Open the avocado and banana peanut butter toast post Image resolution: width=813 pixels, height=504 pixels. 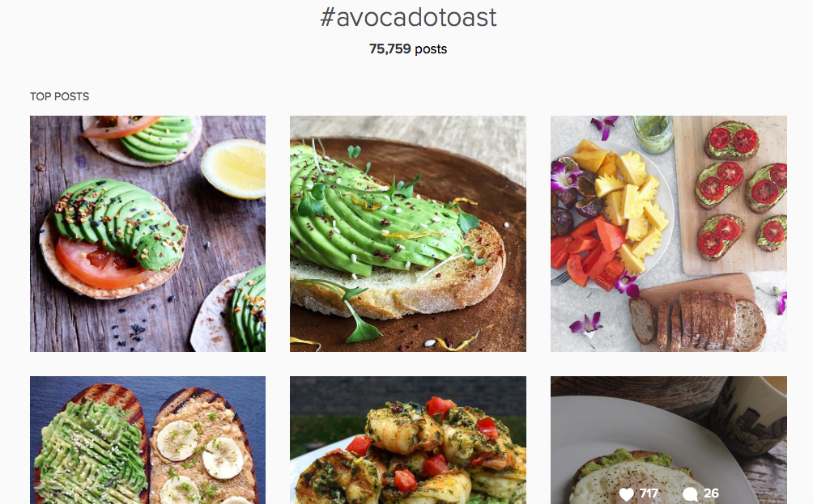(147, 440)
